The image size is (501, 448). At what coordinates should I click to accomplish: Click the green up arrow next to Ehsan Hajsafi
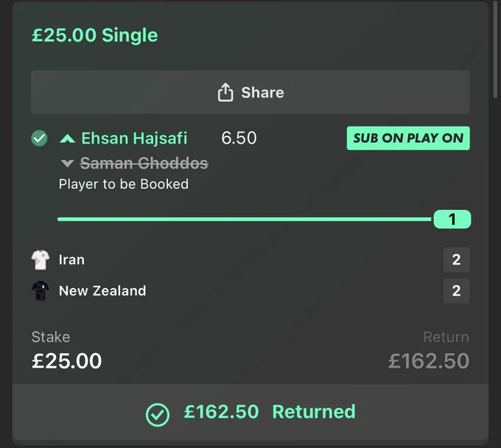(x=68, y=139)
